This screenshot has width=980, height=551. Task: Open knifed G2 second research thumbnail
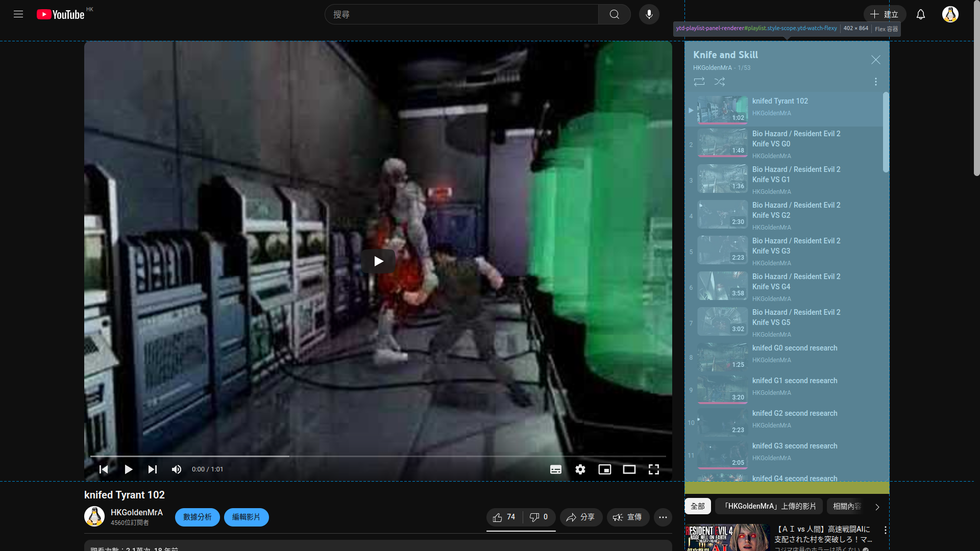tap(723, 422)
